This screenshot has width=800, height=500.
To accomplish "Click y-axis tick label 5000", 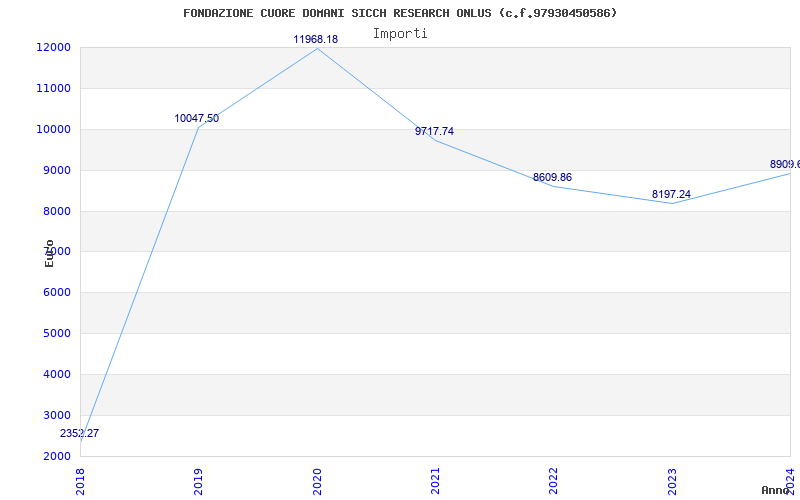I will tap(56, 333).
